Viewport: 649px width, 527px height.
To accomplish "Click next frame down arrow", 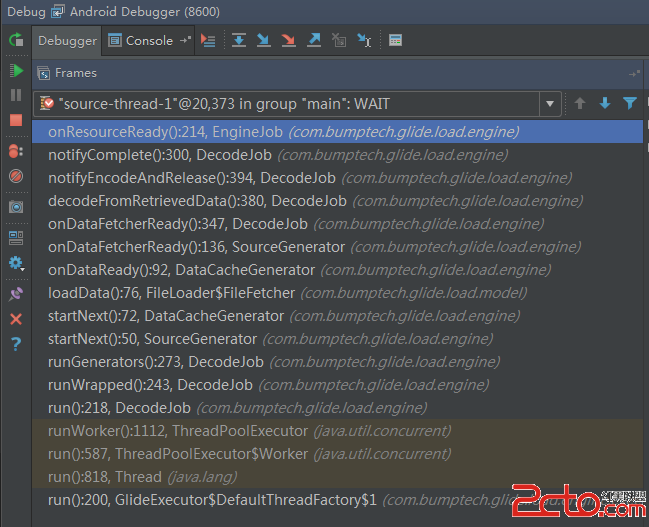I will pyautogui.click(x=605, y=103).
